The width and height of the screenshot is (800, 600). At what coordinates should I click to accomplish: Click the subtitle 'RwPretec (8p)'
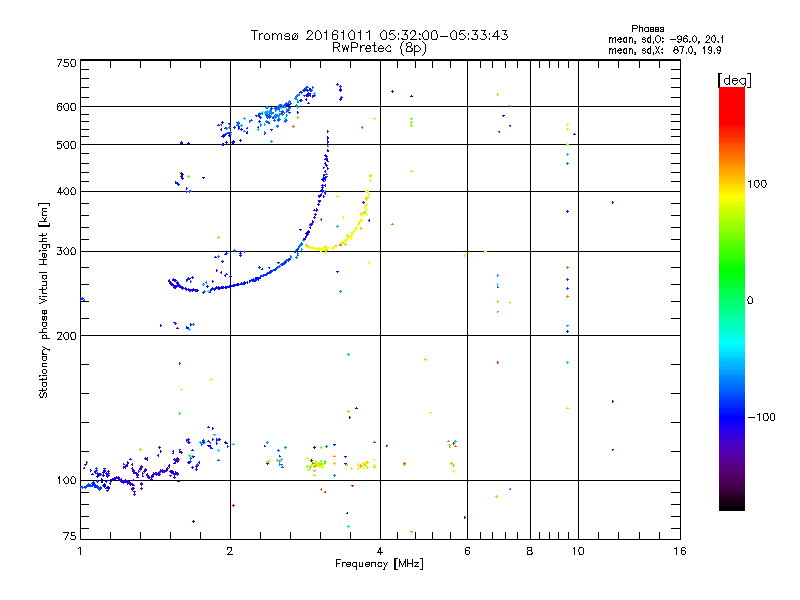click(x=379, y=48)
